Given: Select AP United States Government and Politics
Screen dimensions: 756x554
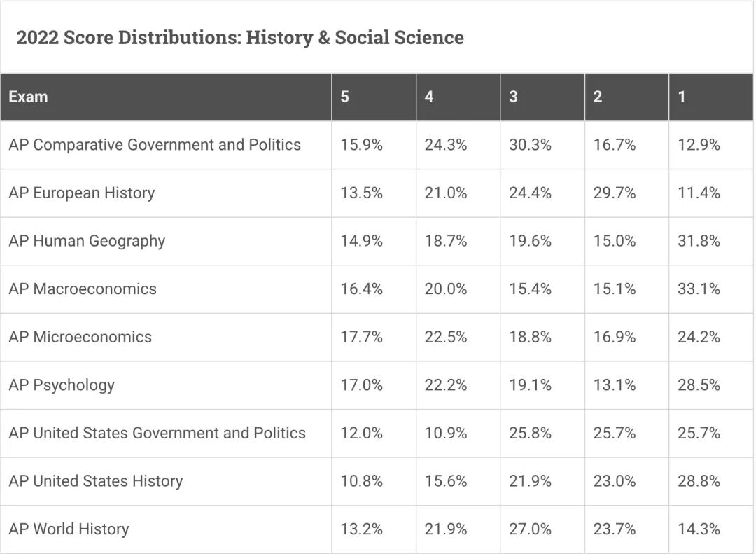Looking at the screenshot, I should pos(157,433).
